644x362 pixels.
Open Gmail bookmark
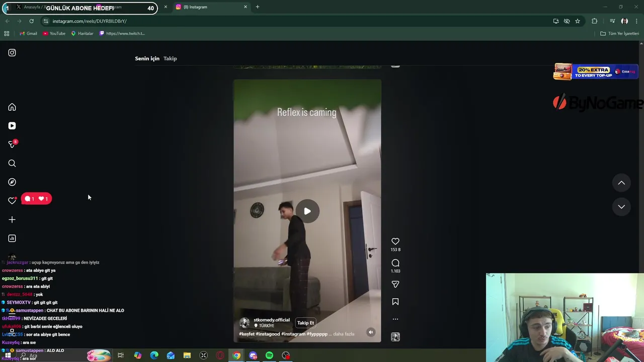[28, 34]
